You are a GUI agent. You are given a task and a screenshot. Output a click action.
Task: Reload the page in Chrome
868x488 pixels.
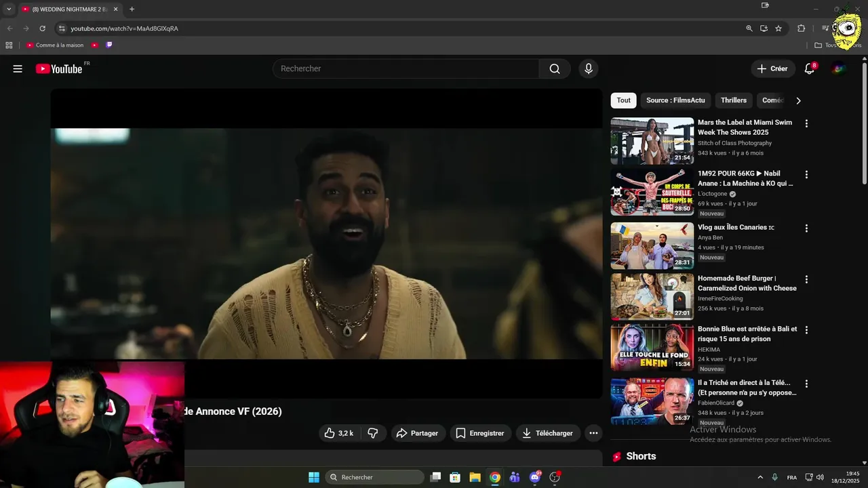coord(42,28)
